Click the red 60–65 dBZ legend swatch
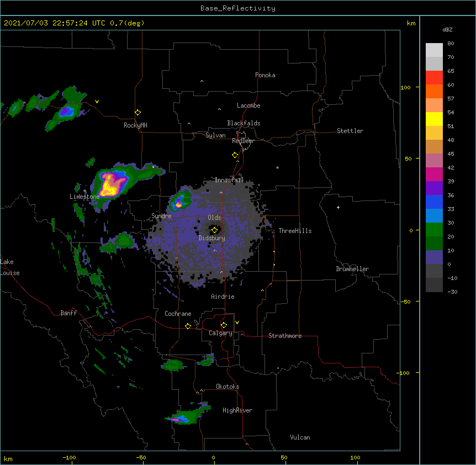This screenshot has width=476, height=465. (434, 78)
